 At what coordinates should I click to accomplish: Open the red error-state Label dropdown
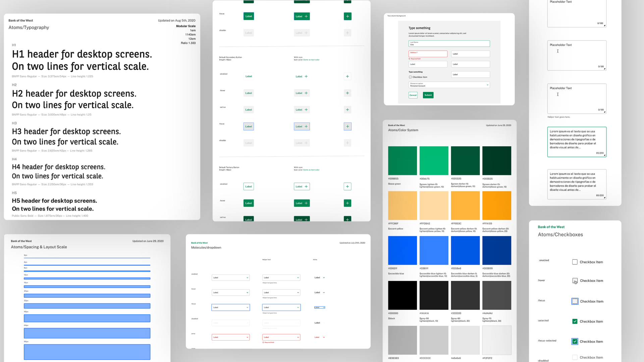coord(230,337)
